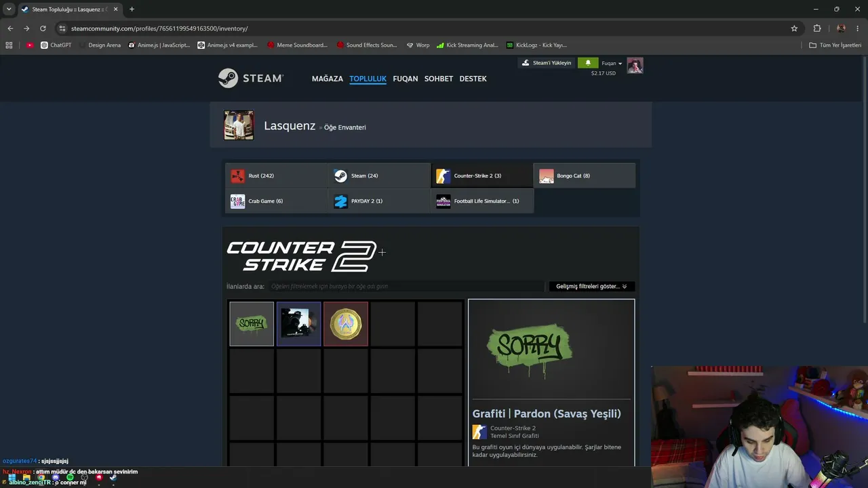Open the Chrome extensions puzzle icon
The width and height of the screenshot is (868, 488).
(x=817, y=28)
